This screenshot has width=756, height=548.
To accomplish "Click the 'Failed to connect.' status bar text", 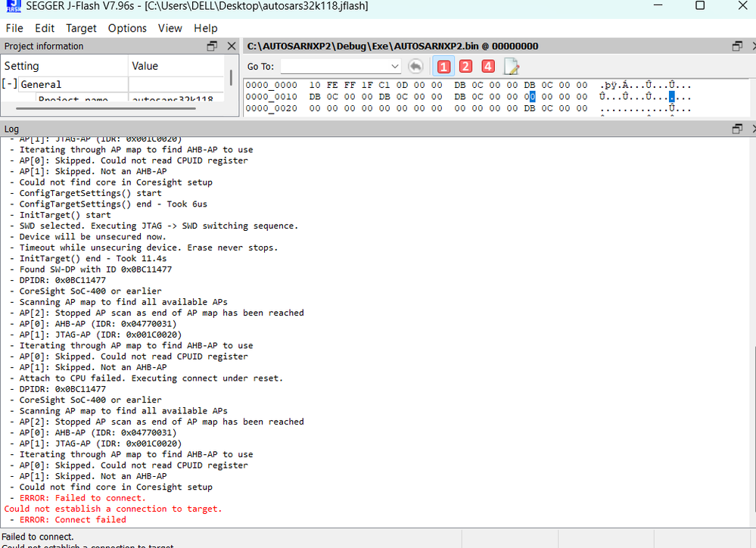I will pyautogui.click(x=38, y=537).
